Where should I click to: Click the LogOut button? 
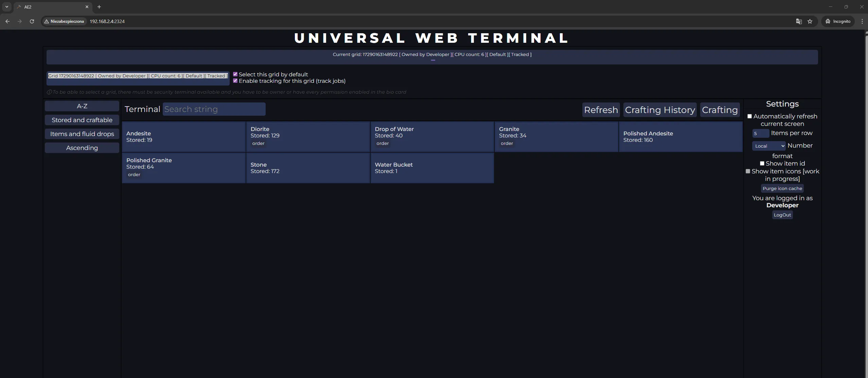(782, 214)
